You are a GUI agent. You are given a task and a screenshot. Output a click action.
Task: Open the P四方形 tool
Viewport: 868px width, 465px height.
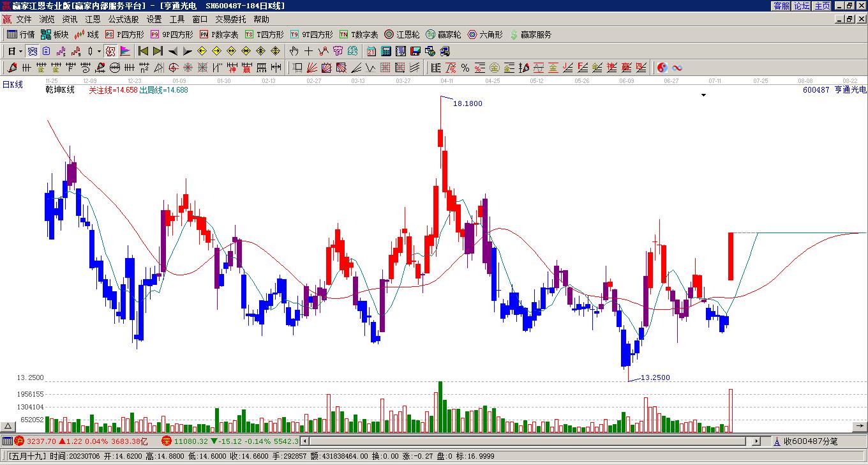[x=125, y=34]
